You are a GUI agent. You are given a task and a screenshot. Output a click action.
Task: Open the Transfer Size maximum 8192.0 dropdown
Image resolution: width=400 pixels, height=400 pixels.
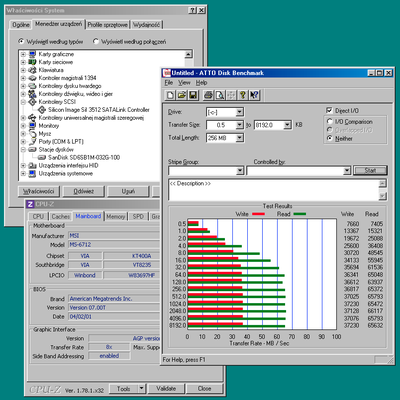(287, 125)
